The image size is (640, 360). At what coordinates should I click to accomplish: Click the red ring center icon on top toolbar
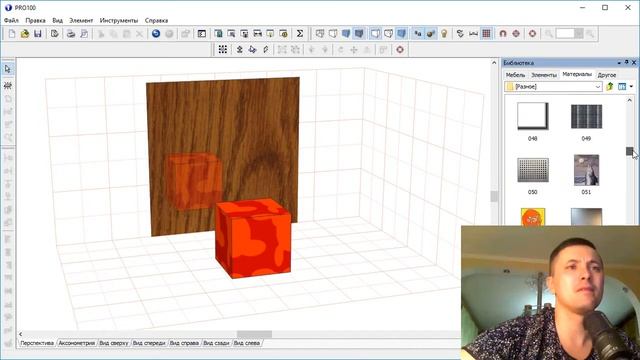click(x=532, y=34)
